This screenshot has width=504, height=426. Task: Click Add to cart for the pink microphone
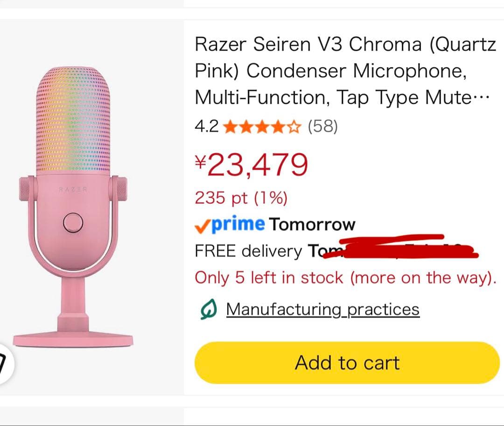pyautogui.click(x=346, y=362)
